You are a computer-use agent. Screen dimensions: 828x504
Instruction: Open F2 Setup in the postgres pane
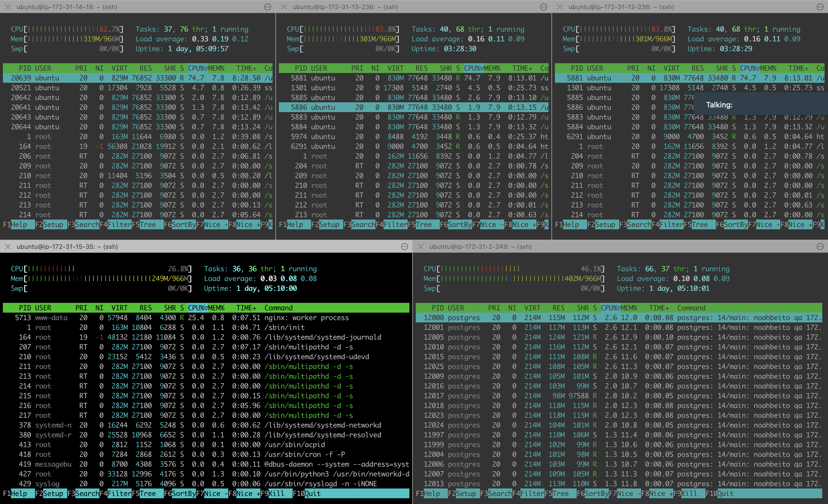466,494
